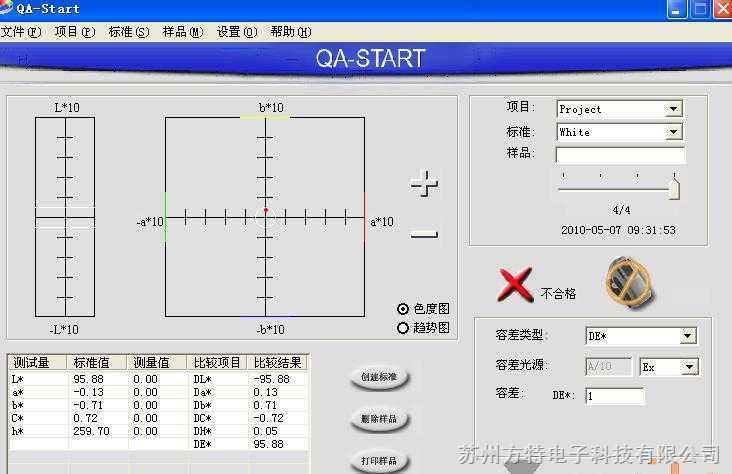The image size is (732, 474).
Task: Click the 标准值 column header
Action: (x=98, y=362)
